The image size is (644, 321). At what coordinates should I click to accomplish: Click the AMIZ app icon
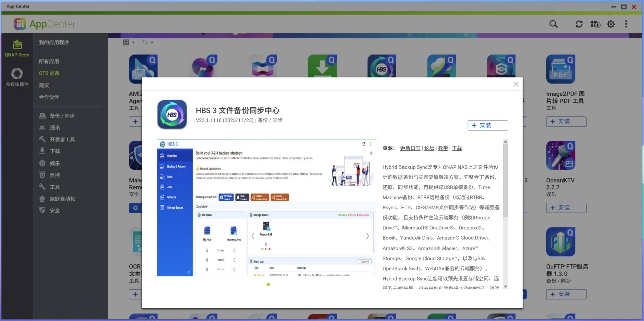click(143, 69)
